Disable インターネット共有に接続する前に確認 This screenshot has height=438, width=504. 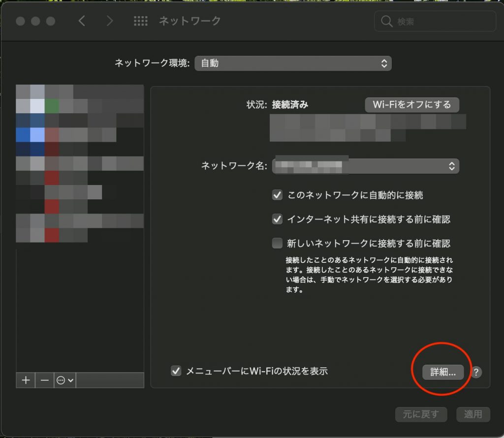point(277,219)
